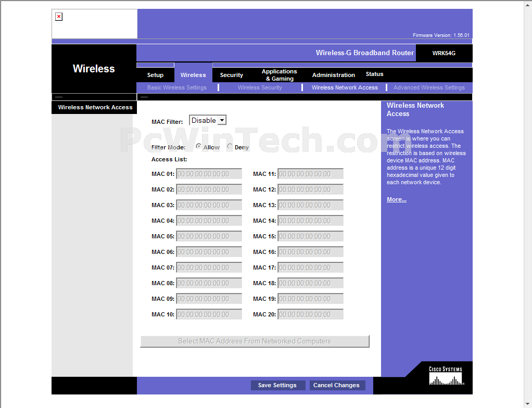Screen dimensions: 532x408
Task: Open Basic Wireless Settings subtab
Action: pyautogui.click(x=177, y=87)
